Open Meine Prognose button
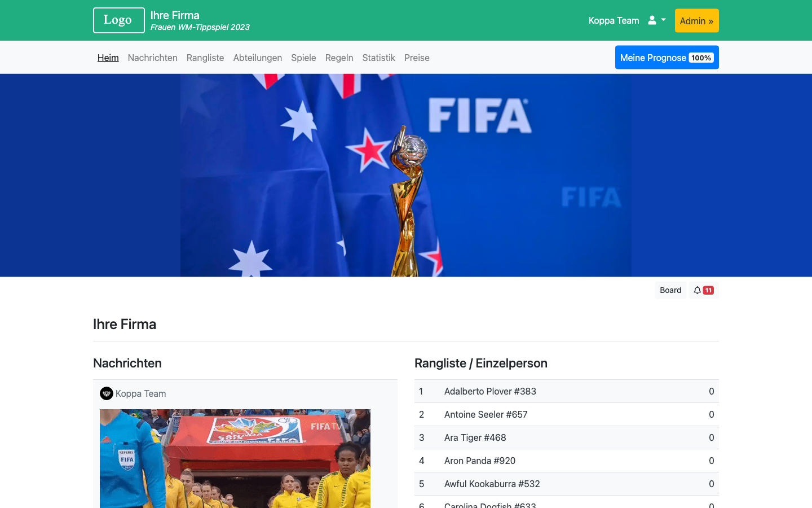Viewport: 812px width, 508px height. [667, 58]
